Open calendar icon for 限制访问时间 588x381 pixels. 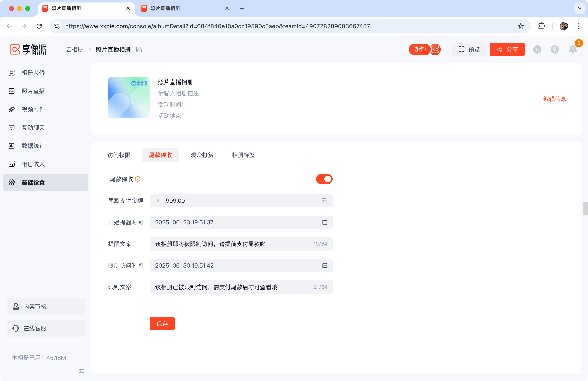(325, 265)
